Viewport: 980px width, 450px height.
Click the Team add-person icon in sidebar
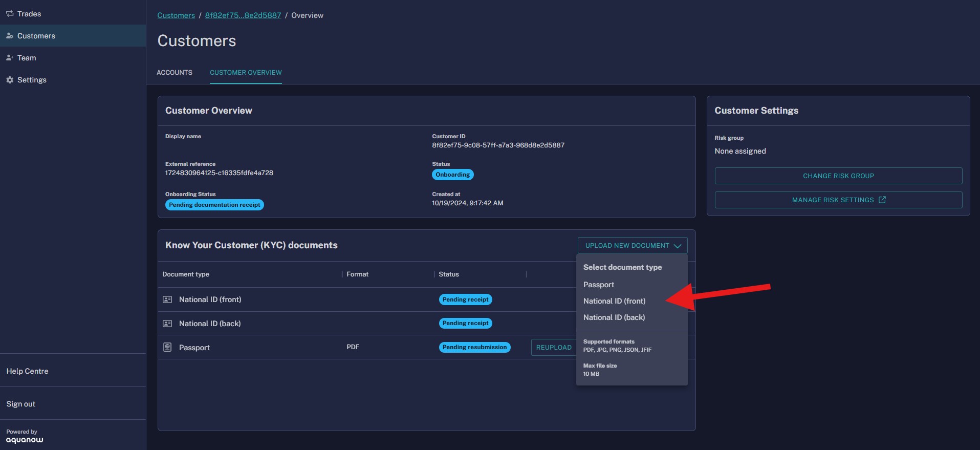coord(10,58)
